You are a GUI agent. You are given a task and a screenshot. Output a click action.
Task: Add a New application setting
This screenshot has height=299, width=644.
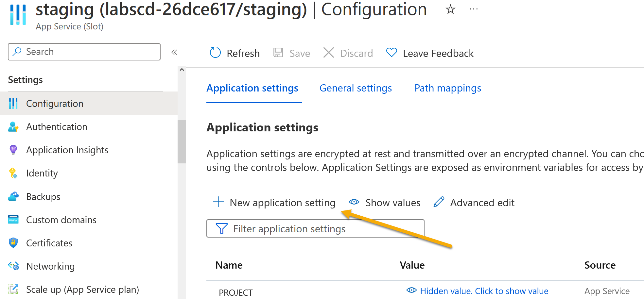tap(282, 203)
